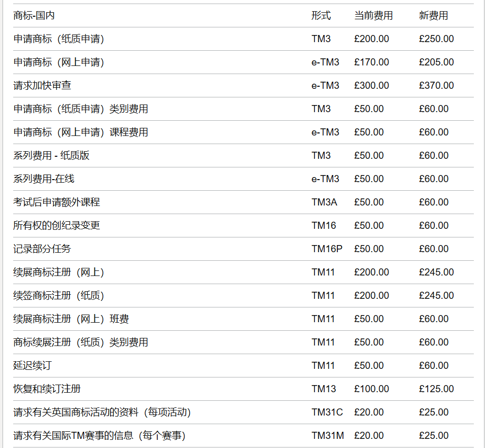
Task: Click £25.00 in the TM31M row
Action: pos(434,436)
